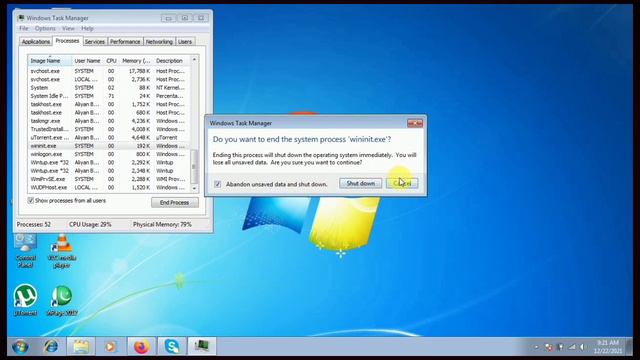Select the 'winlogon.exe' process row

[109, 154]
